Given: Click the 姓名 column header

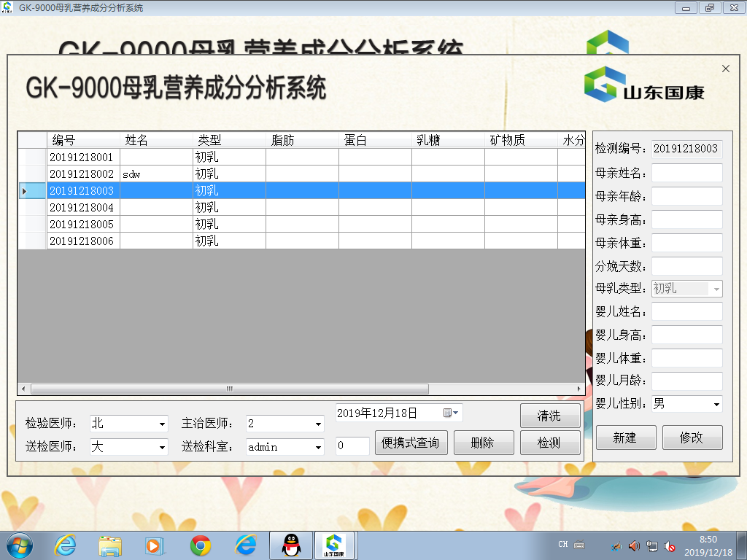Looking at the screenshot, I should [x=156, y=140].
